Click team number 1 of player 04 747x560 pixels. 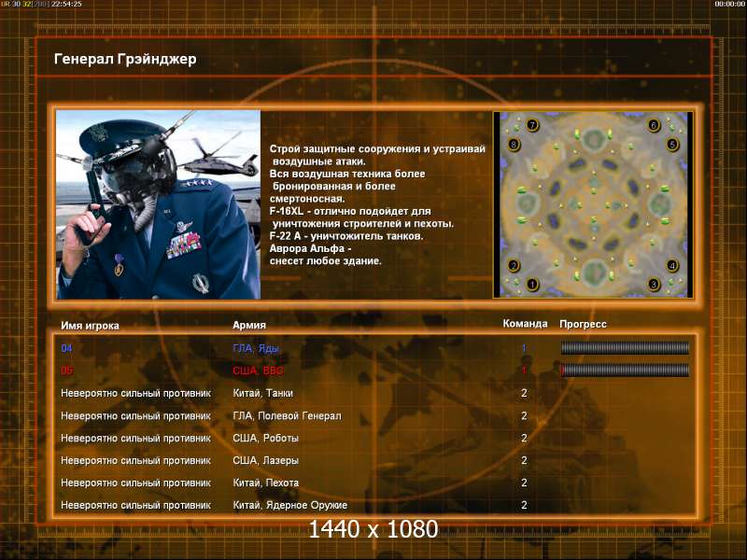524,348
